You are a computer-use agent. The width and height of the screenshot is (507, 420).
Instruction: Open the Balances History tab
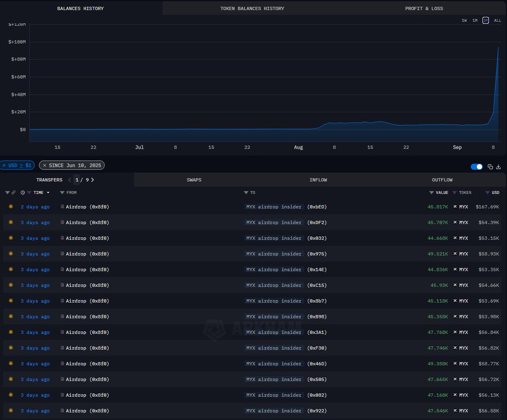tap(80, 8)
